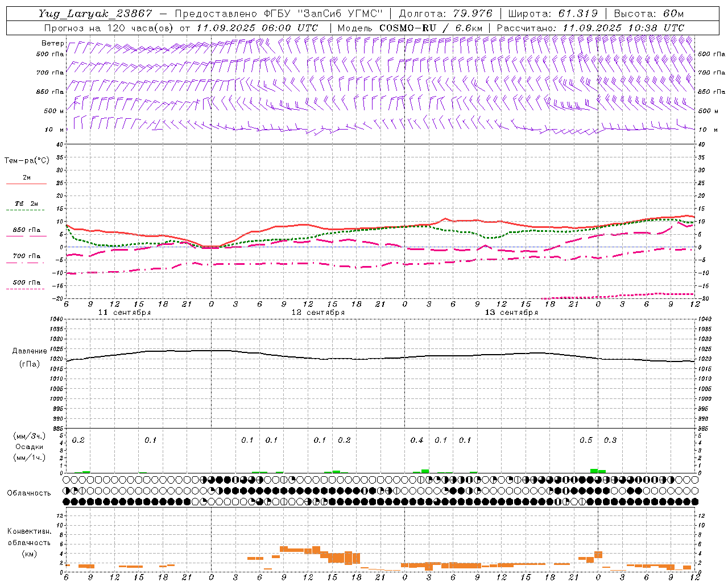
Task: Click the red solid 2м legend line
Action: [x=26, y=184]
